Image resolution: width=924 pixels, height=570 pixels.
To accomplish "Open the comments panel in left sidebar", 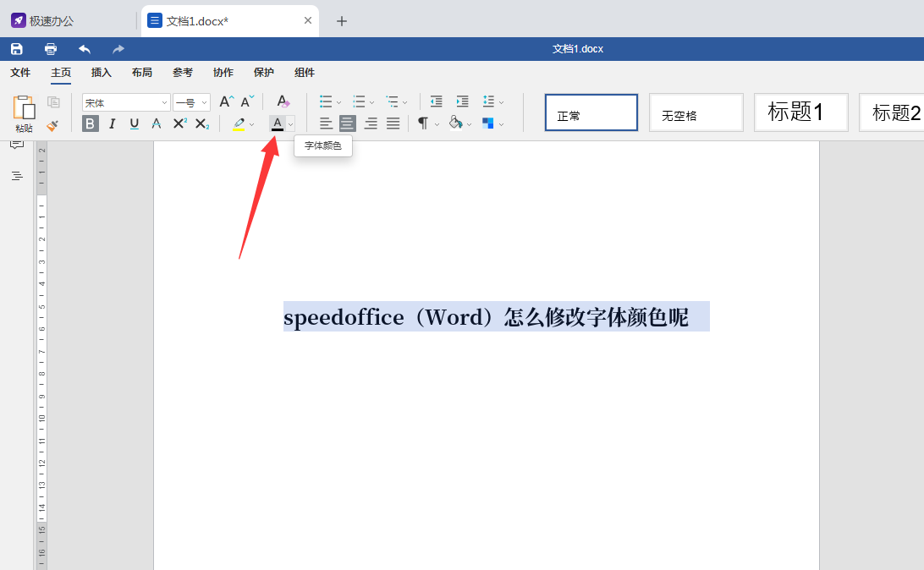I will pyautogui.click(x=17, y=145).
